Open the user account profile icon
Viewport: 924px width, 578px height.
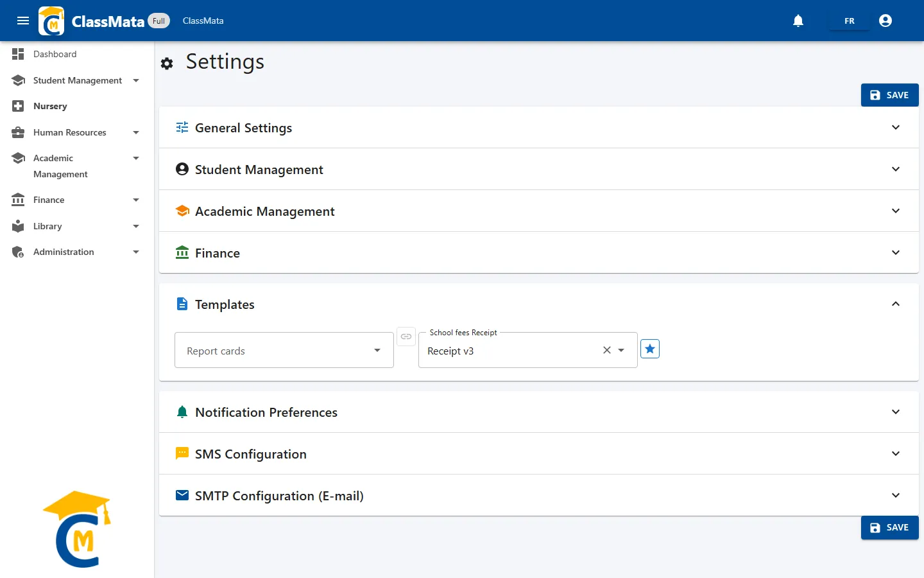coord(886,21)
